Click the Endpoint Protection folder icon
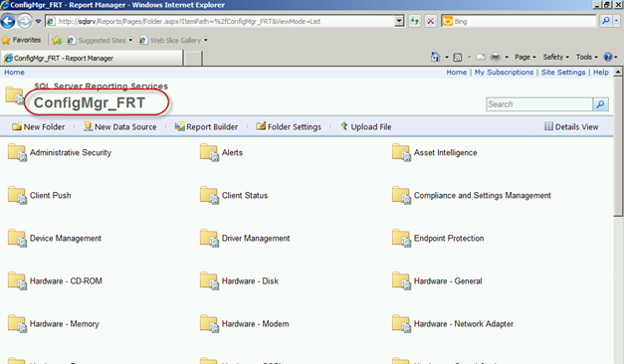Screen dimensions: 624x364 401,239
